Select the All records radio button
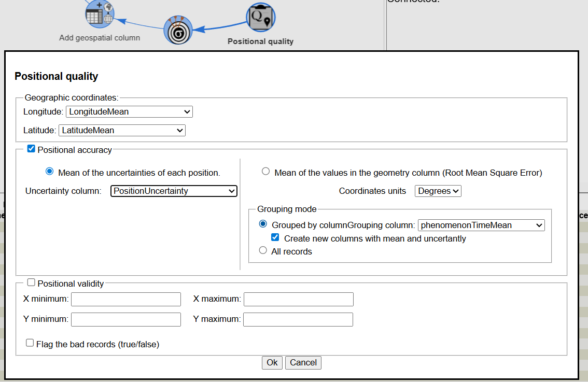This screenshot has height=382, width=588. (x=263, y=251)
